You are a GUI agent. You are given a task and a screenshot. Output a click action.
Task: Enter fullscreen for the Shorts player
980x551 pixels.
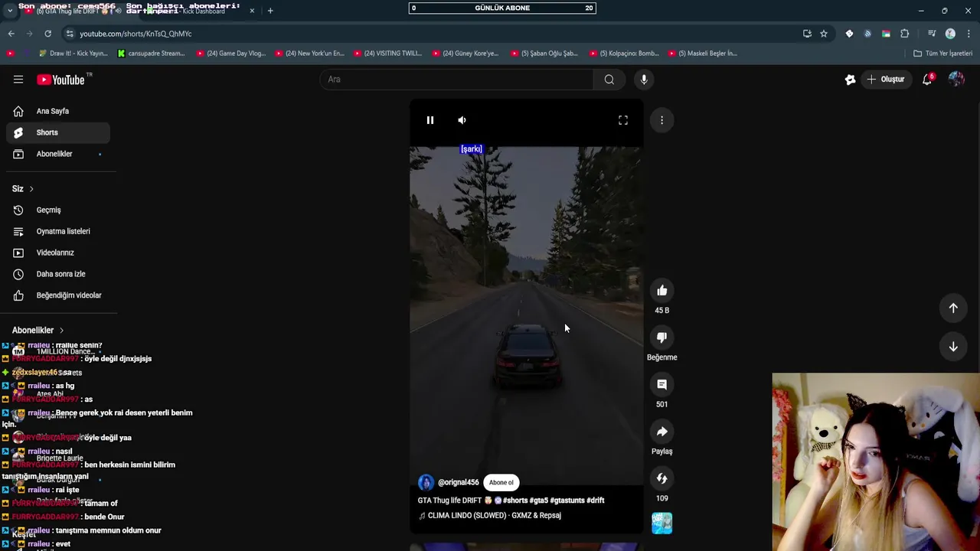tap(623, 120)
